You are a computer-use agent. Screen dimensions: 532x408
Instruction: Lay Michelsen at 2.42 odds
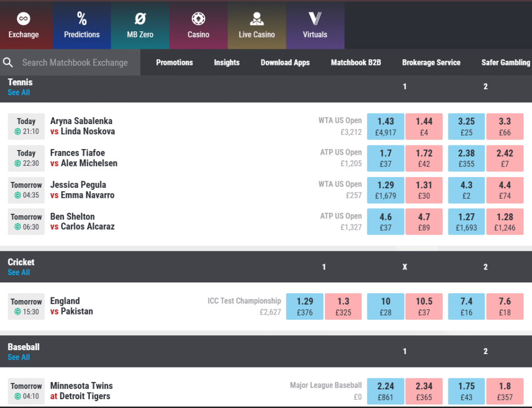[504, 158]
